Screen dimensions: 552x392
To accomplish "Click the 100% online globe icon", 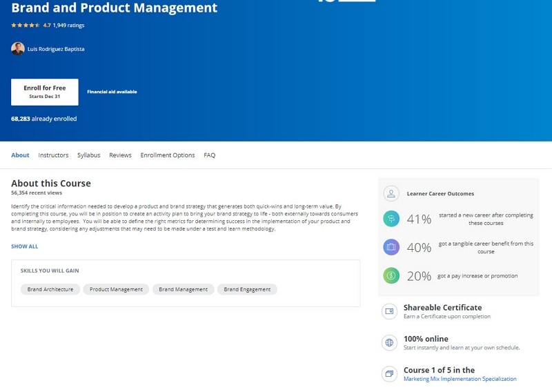I will tap(390, 342).
